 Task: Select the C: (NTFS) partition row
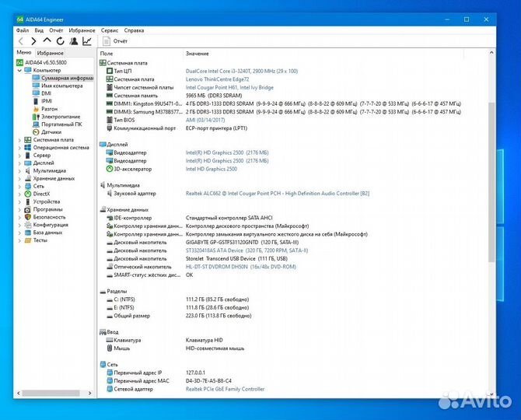click(x=177, y=299)
